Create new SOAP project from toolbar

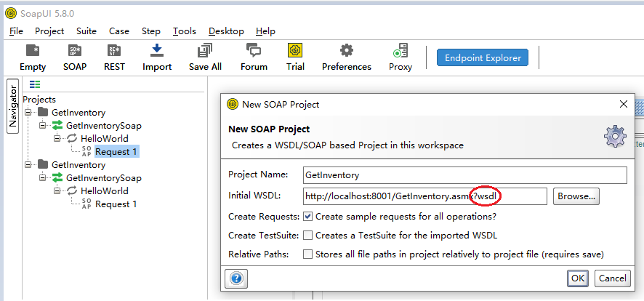point(75,57)
